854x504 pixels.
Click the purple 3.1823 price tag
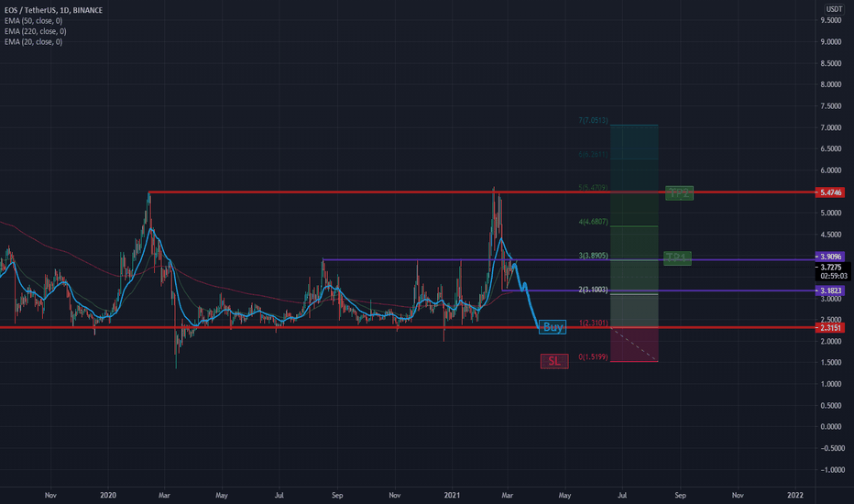tap(830, 291)
